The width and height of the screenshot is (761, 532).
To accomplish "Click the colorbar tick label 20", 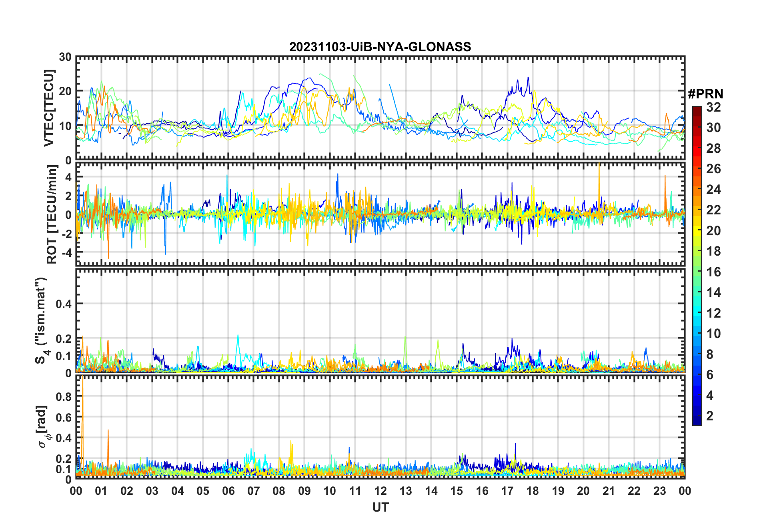I will pos(713,231).
